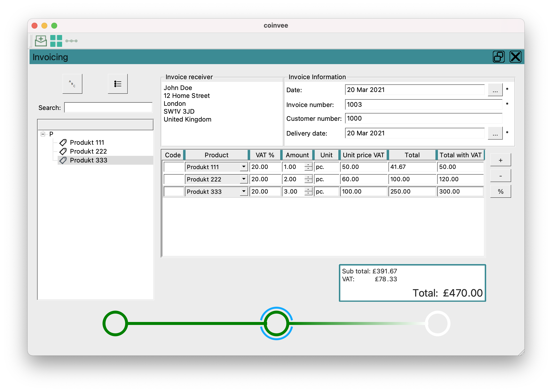552x392 pixels.
Task: Switch to list view button
Action: (x=118, y=84)
